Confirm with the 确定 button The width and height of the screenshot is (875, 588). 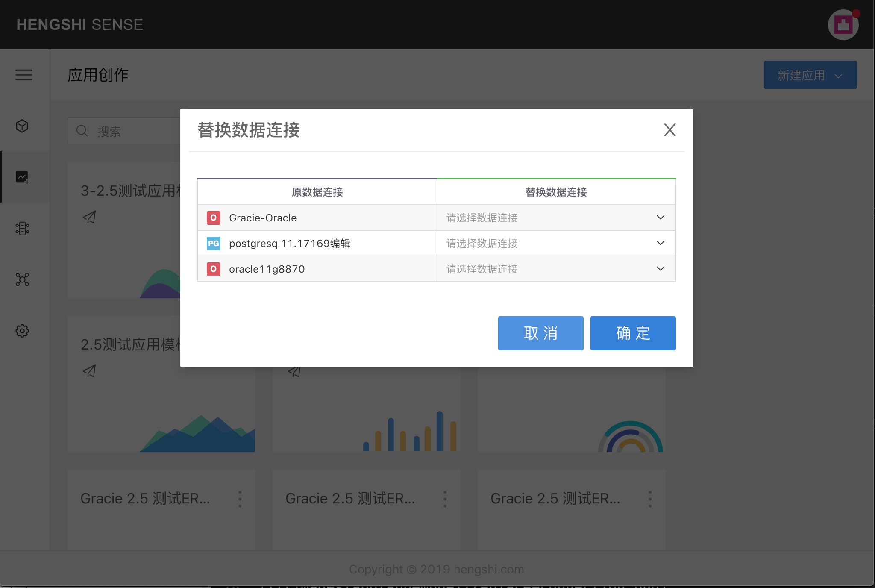coord(633,333)
